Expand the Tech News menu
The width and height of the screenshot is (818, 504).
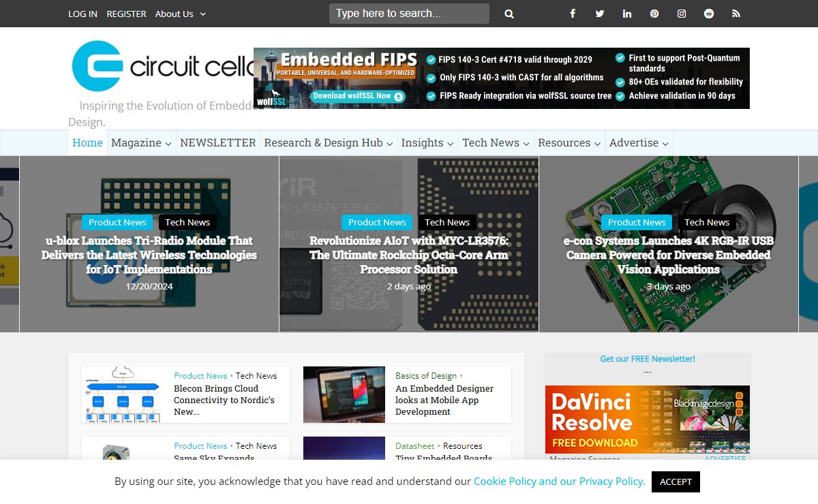point(496,142)
